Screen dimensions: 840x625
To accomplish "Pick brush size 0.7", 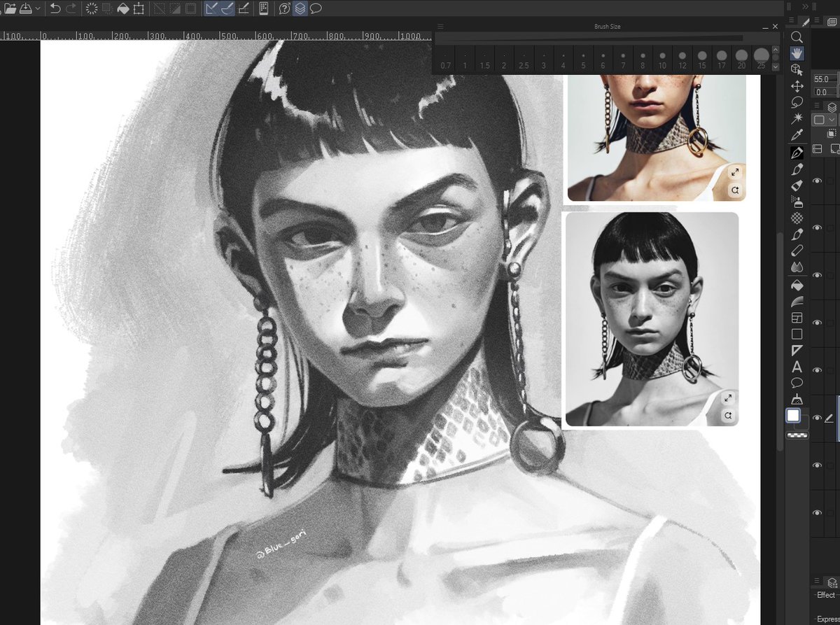I will [x=445, y=59].
